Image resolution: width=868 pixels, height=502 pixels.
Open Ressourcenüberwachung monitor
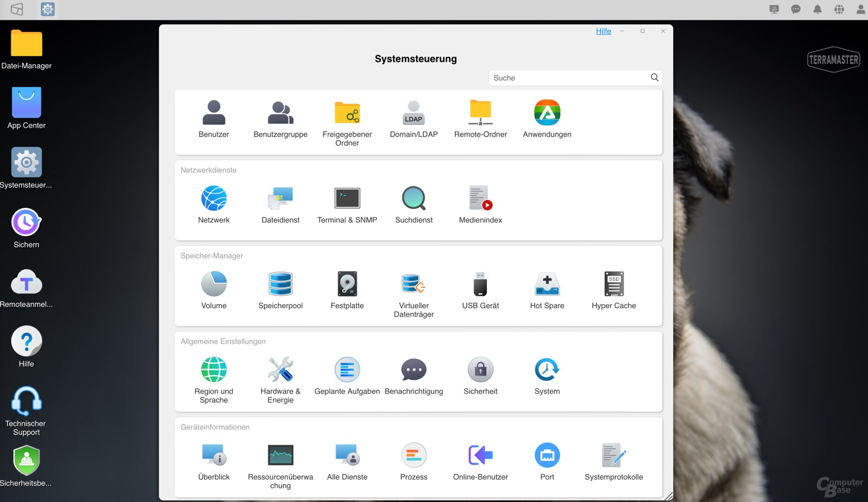click(280, 456)
